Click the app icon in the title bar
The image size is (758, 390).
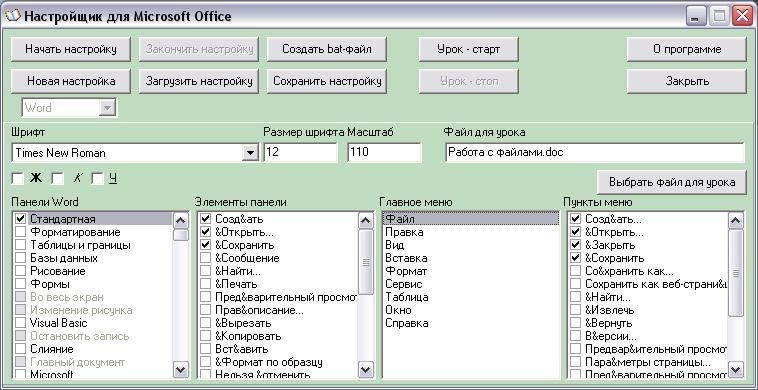pyautogui.click(x=12, y=16)
